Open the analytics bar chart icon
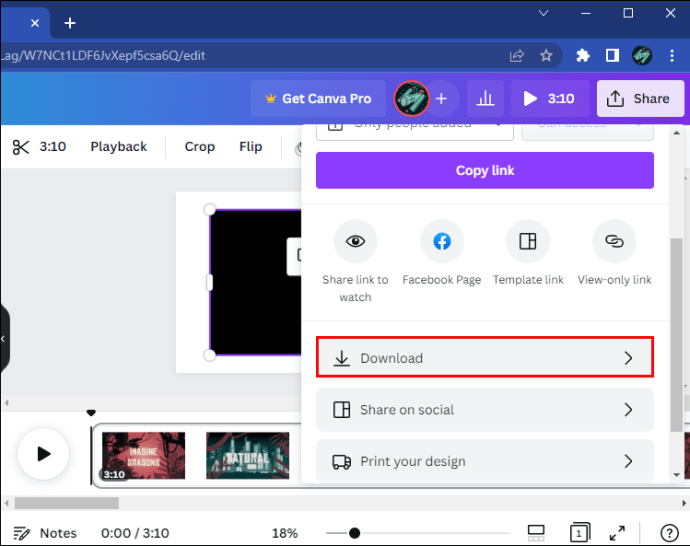The image size is (690, 546). point(485,99)
